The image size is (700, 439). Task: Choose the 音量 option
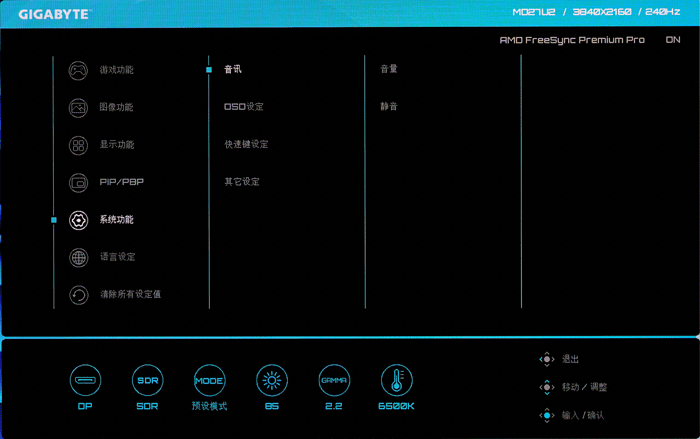coord(389,69)
